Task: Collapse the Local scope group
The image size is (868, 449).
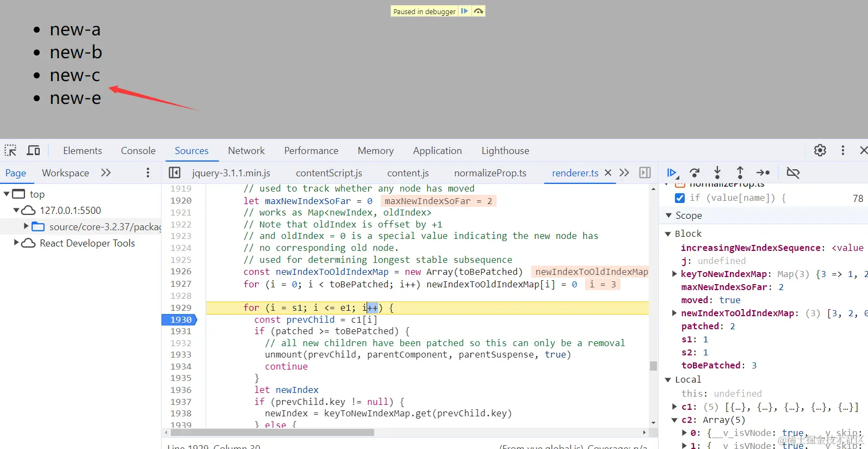Action: point(668,380)
